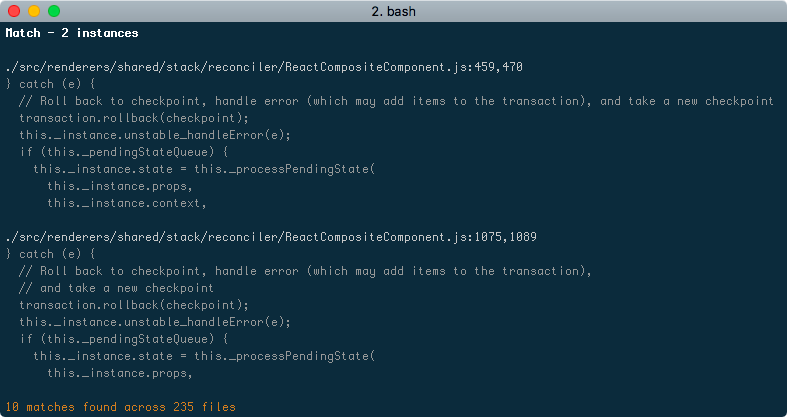The image size is (787, 417).
Task: Click the last 'this._instance.props,' line
Action: click(x=120, y=373)
